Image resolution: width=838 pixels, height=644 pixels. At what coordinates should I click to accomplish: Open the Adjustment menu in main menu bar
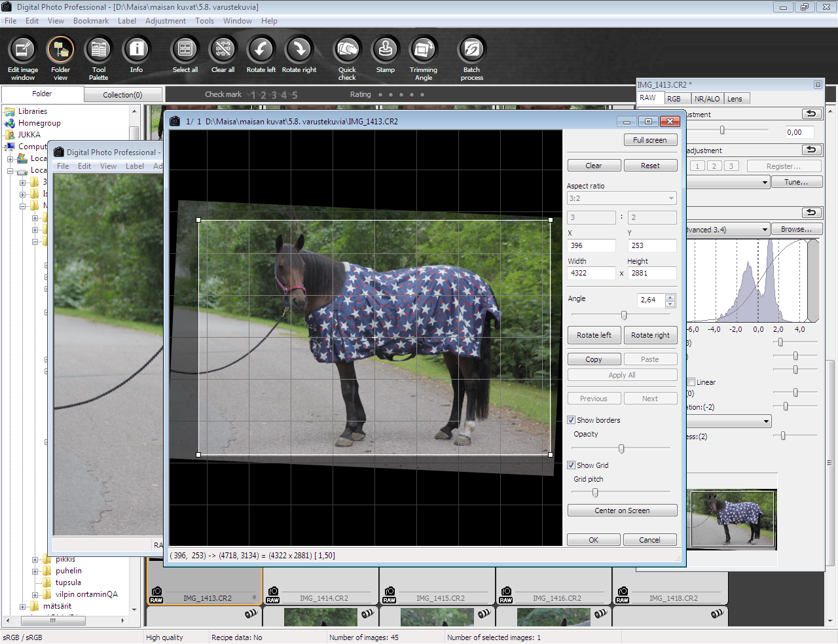(166, 21)
